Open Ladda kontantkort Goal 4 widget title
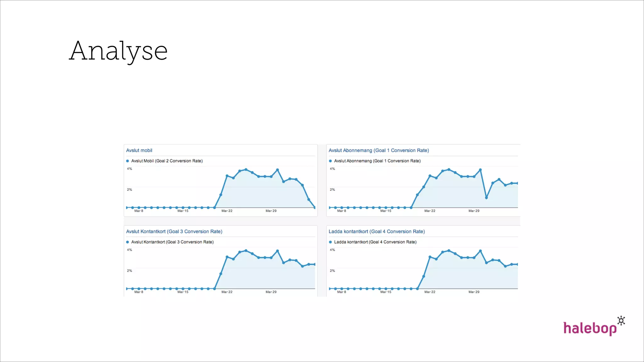This screenshot has height=362, width=644. pos(376,232)
